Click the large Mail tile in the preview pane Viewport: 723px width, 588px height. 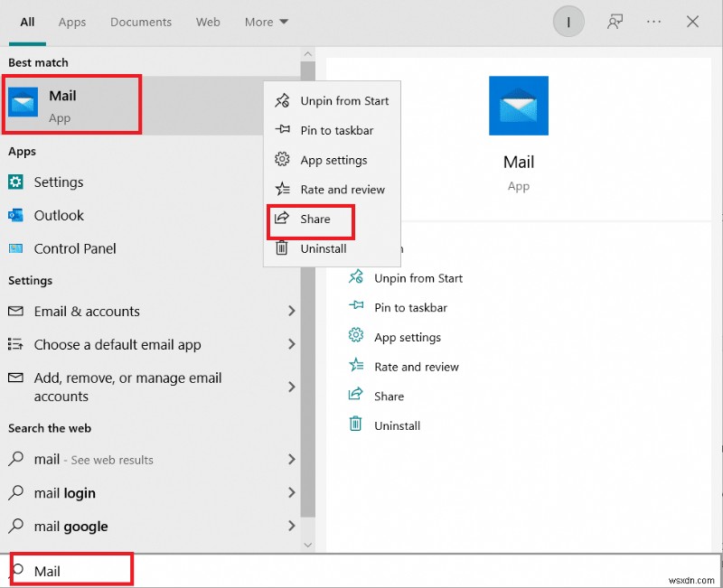coord(519,106)
